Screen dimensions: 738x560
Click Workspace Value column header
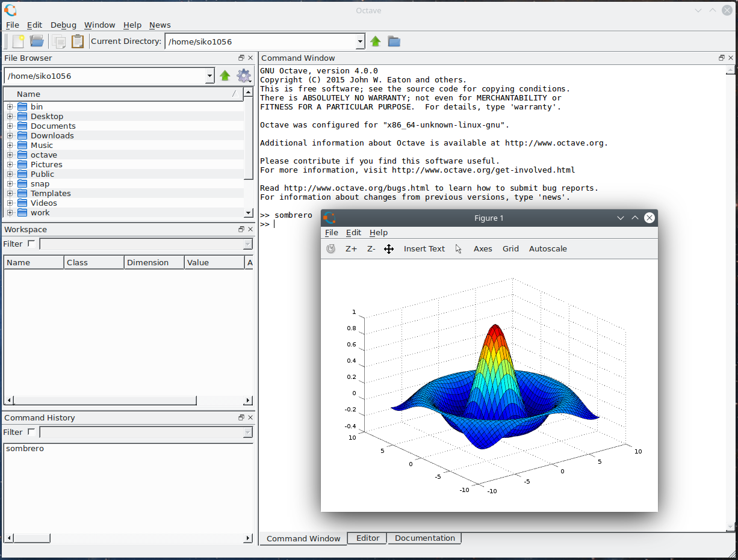pyautogui.click(x=214, y=262)
